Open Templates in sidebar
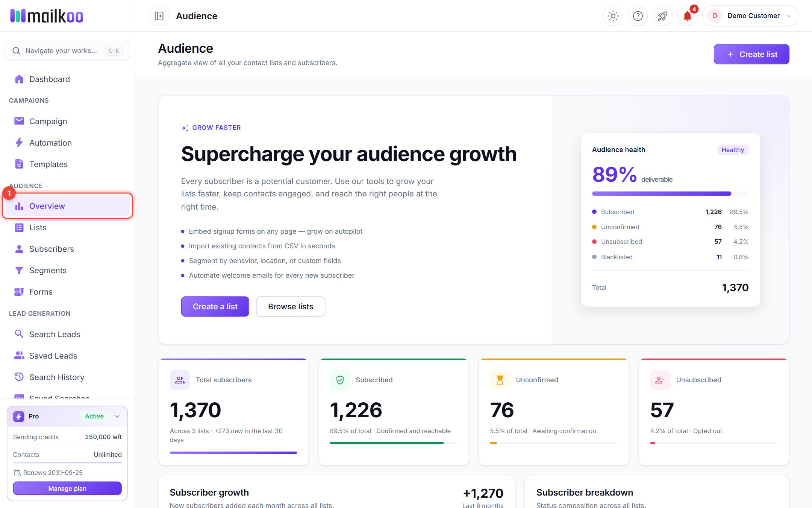812x508 pixels. 67,164
